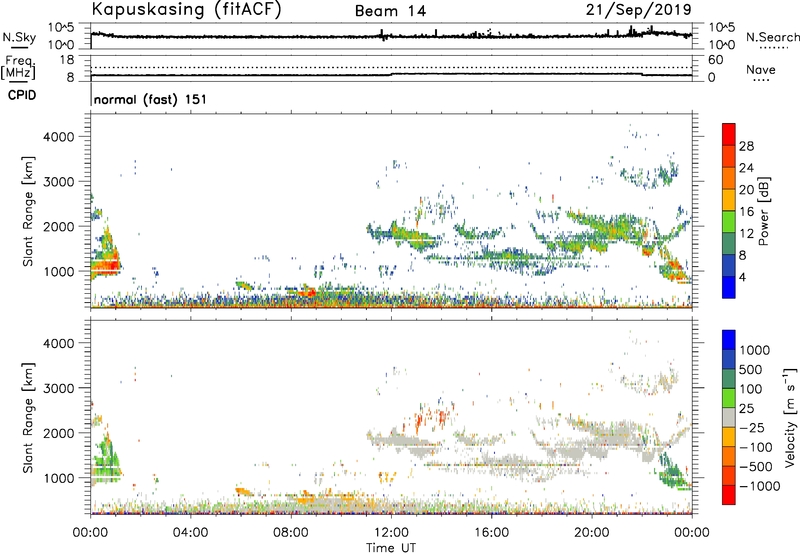This screenshot has height=554, width=800.
Task: Click the 'N.Sky' axis label
Action: tap(19, 37)
